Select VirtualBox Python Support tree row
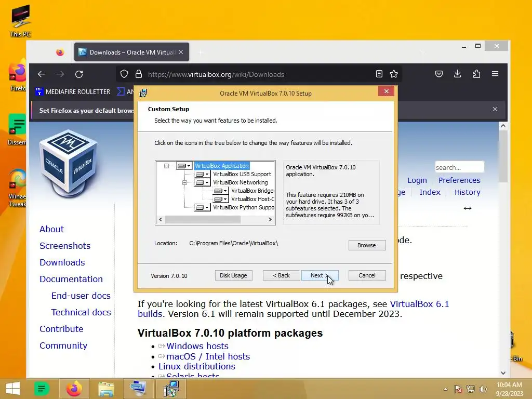The width and height of the screenshot is (532, 399). point(244,207)
